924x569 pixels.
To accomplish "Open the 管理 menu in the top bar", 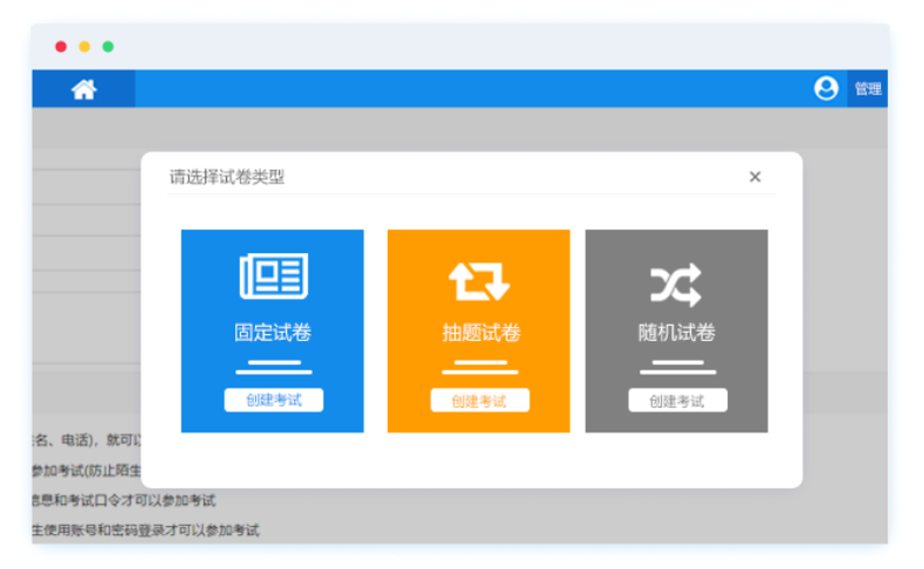I will pyautogui.click(x=867, y=90).
